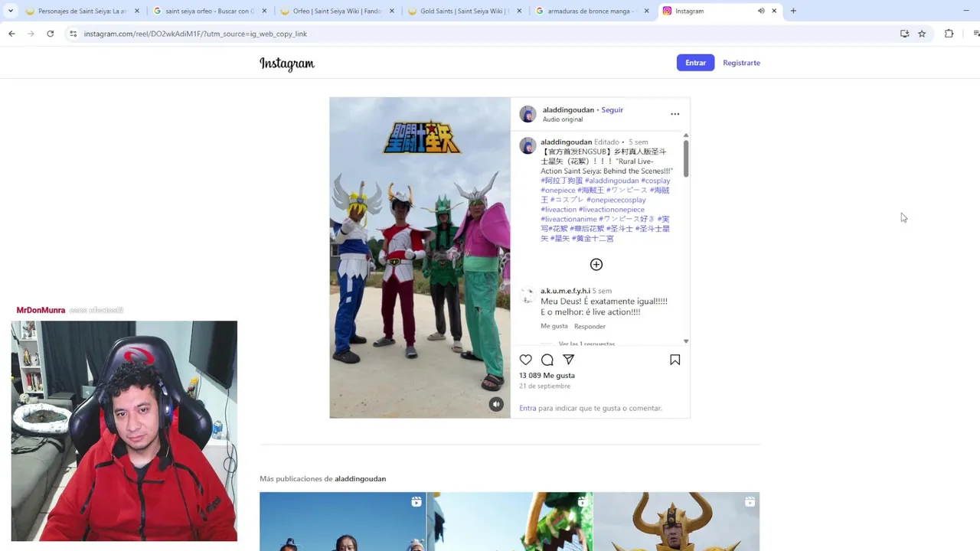The height and width of the screenshot is (551, 980).
Task: Click the 21 de septiembre post date
Action: pyautogui.click(x=544, y=386)
